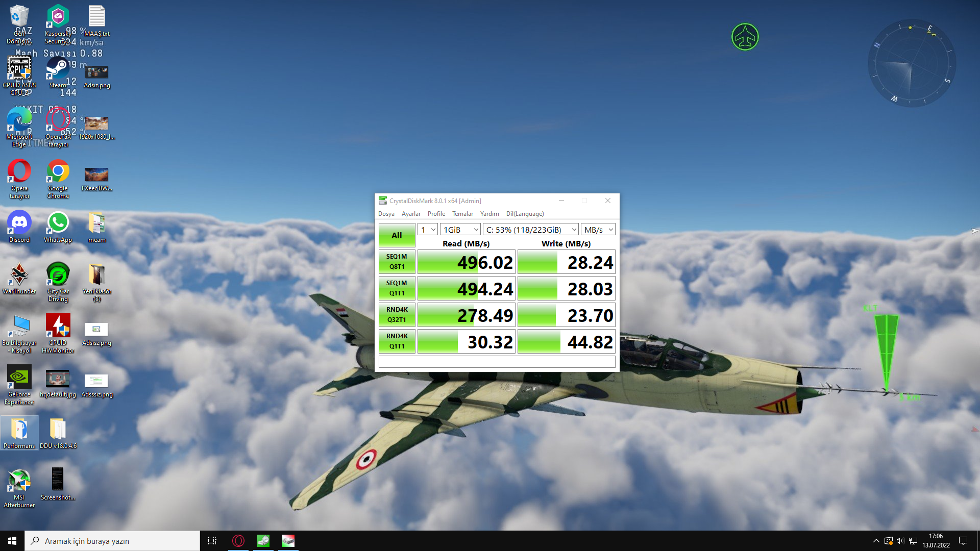Open the Ayarlar menu

[x=411, y=214]
